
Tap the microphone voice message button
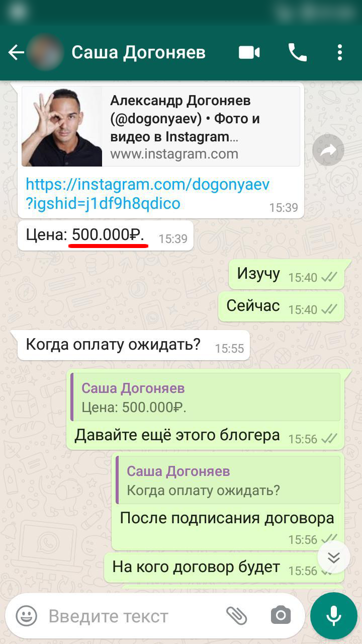point(333,616)
